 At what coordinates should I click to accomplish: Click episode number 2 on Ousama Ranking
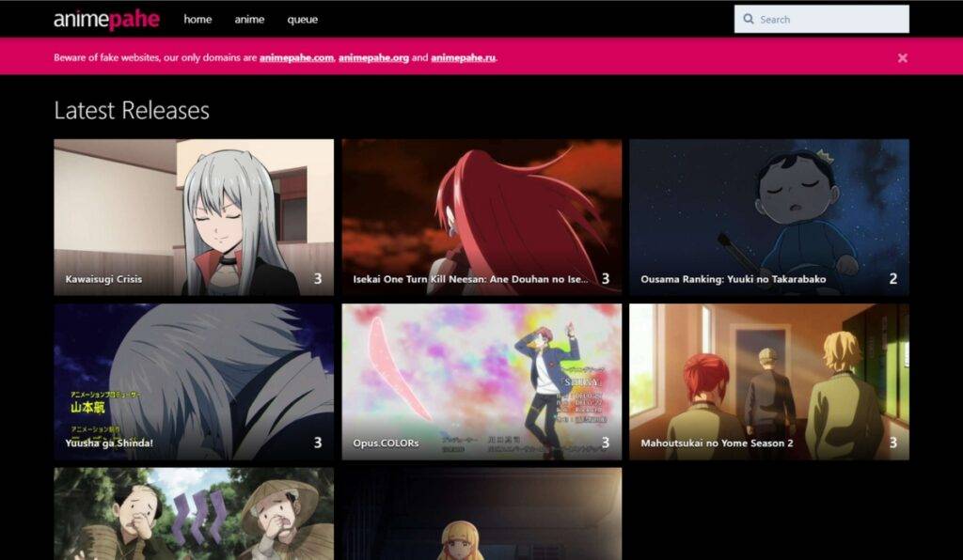[x=893, y=279]
